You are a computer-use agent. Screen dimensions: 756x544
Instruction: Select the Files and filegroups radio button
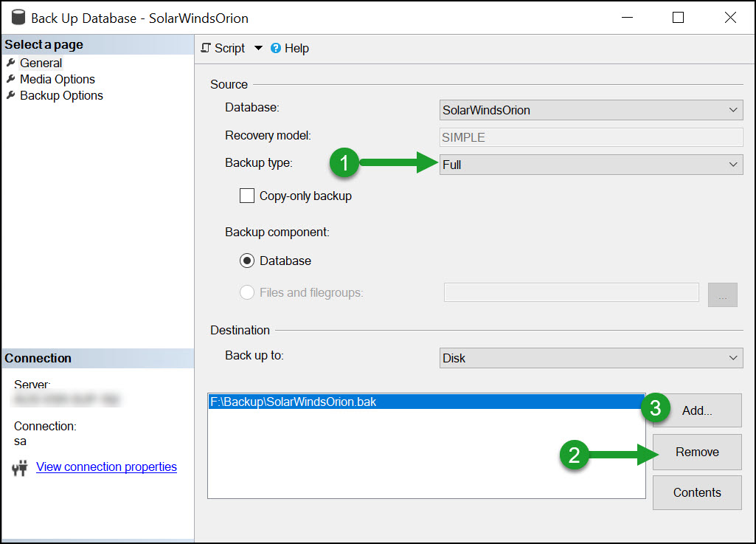(x=247, y=292)
